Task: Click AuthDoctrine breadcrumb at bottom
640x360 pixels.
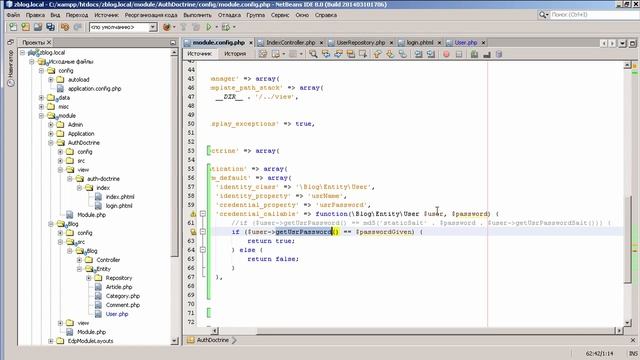Action: pos(213,340)
